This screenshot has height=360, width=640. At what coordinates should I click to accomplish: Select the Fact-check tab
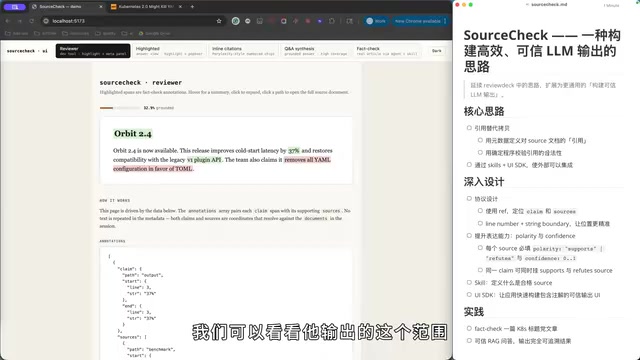click(x=387, y=51)
